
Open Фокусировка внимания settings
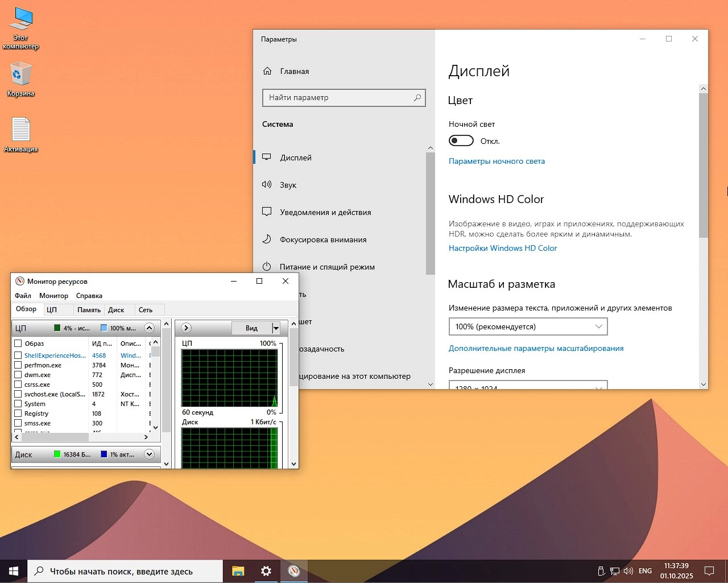click(323, 239)
